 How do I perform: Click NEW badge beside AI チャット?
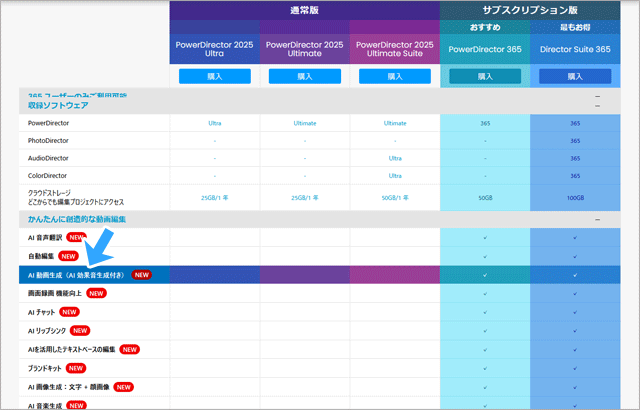[69, 312]
